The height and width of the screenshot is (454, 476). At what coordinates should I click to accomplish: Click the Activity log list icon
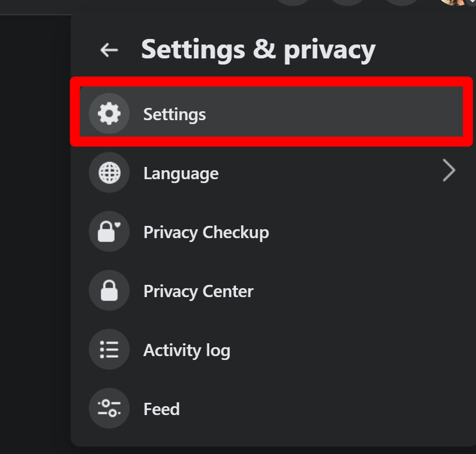(x=109, y=349)
